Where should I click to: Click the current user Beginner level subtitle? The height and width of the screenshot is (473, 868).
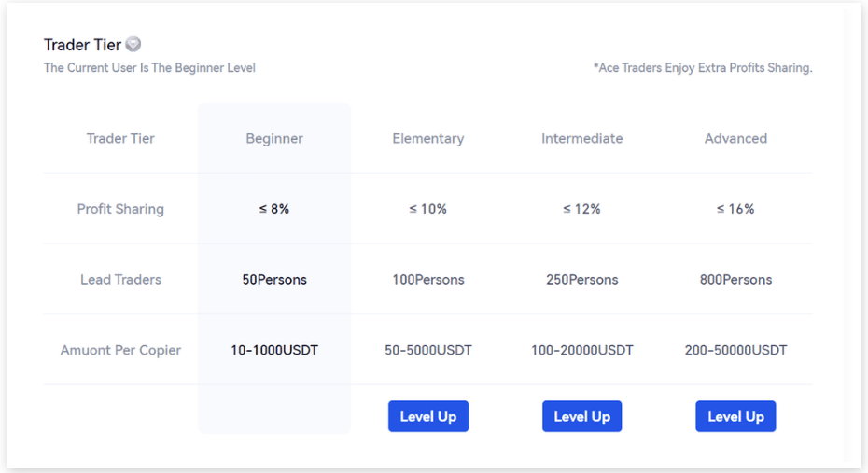coord(149,68)
